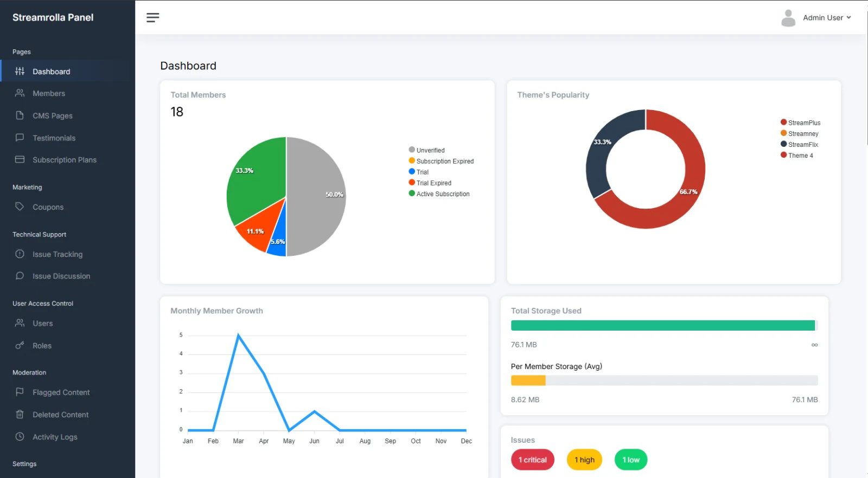Click the Testimonials speech bubble icon
This screenshot has height=478, width=868.
20,138
